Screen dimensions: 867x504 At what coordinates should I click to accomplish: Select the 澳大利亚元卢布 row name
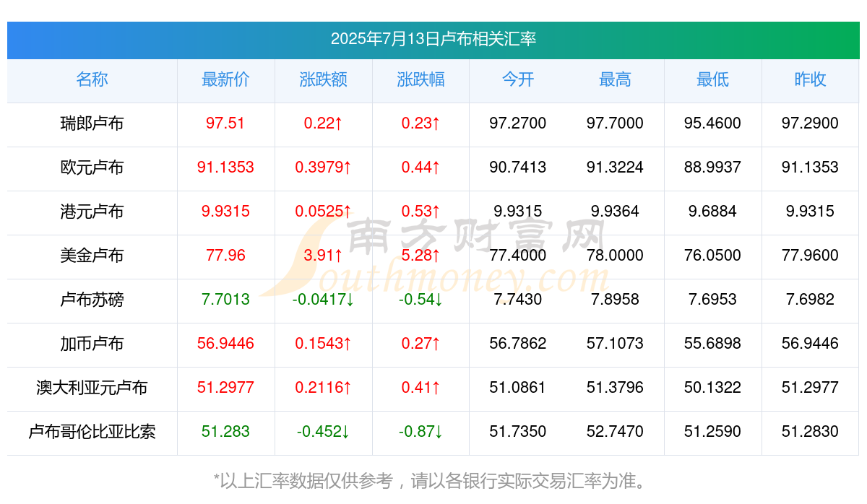click(x=92, y=388)
